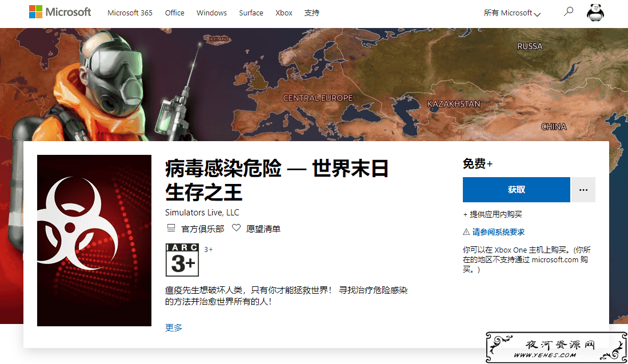Viewport: 628px width, 364px height.
Task: Open the Windows menu item
Action: [x=211, y=13]
